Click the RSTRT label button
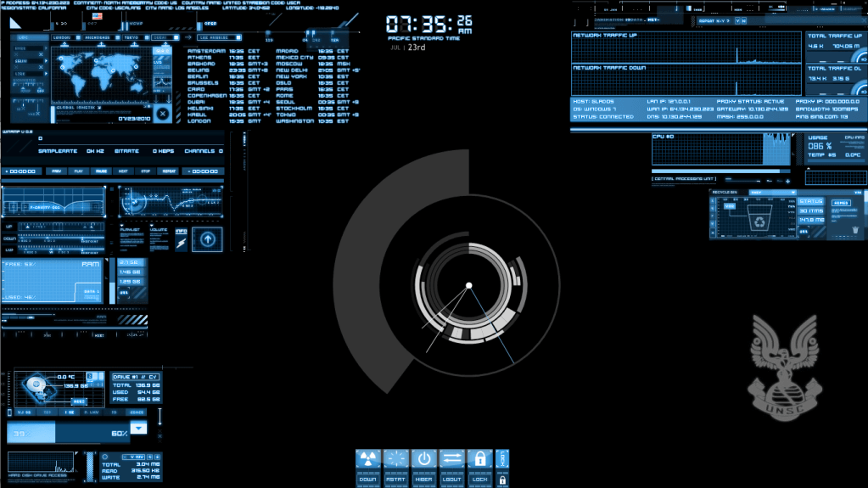The height and width of the screenshot is (488, 868). point(395,480)
